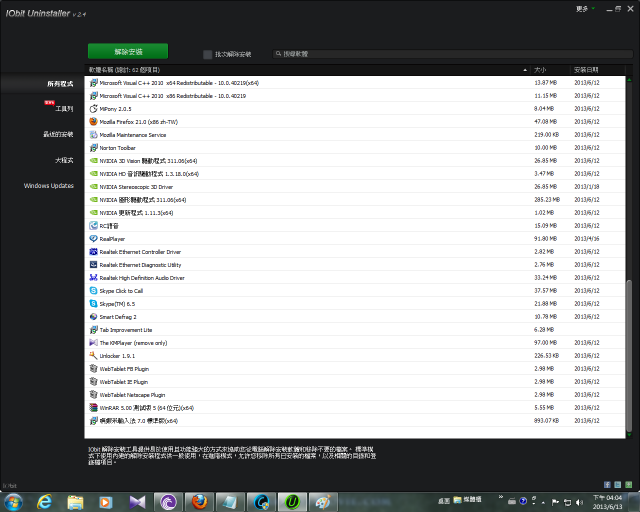
Task: Select the RC語音 row
Action: point(355,226)
